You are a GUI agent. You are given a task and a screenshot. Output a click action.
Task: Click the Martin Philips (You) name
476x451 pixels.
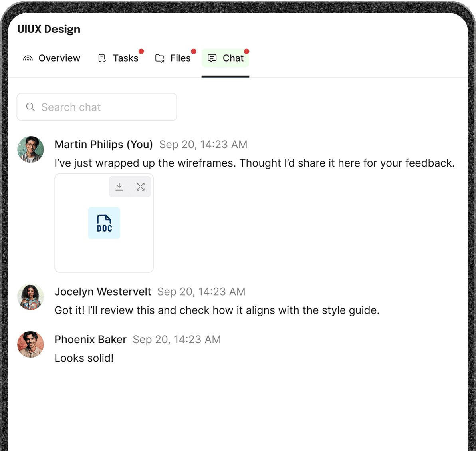(x=103, y=145)
